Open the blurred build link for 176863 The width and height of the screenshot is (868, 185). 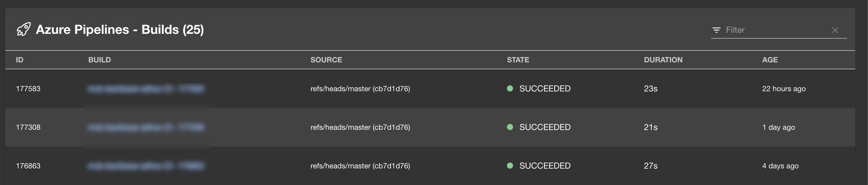click(146, 166)
